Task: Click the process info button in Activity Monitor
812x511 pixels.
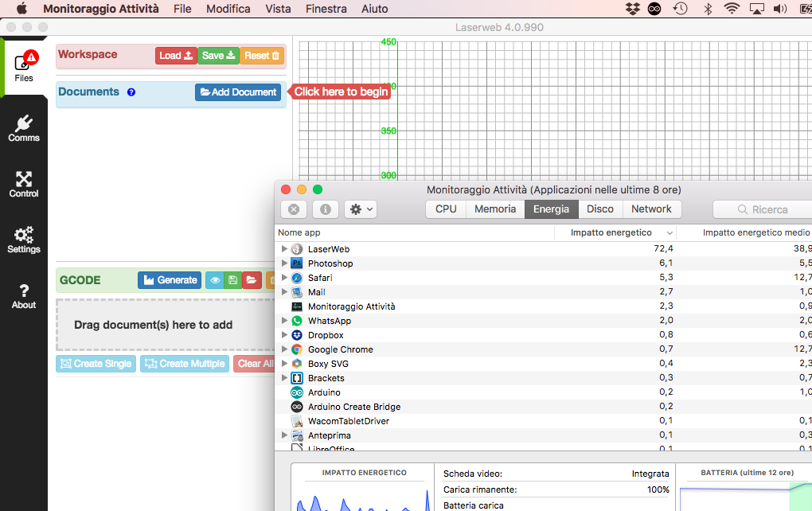Action: pyautogui.click(x=326, y=209)
